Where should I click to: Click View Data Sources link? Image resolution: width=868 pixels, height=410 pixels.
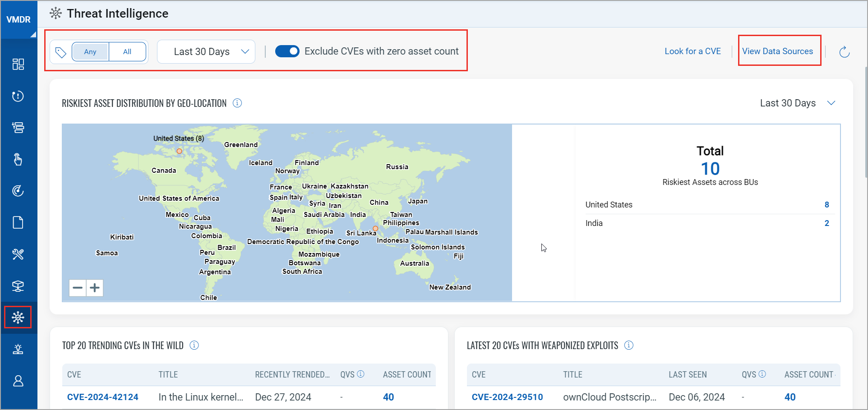tap(777, 51)
